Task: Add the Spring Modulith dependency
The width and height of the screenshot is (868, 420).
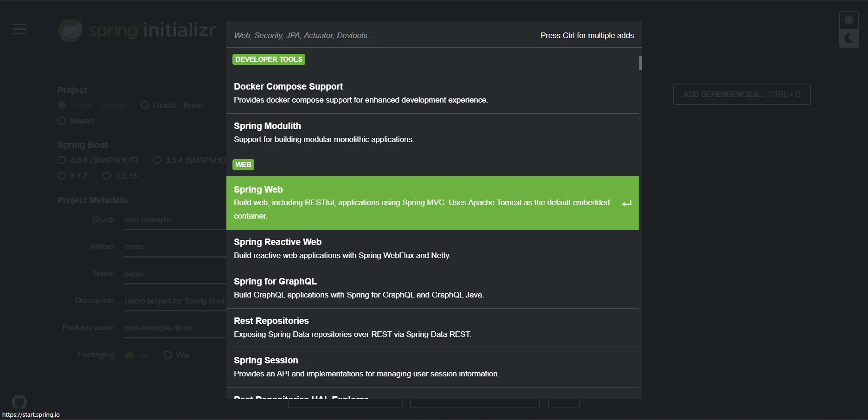Action: pyautogui.click(x=433, y=133)
